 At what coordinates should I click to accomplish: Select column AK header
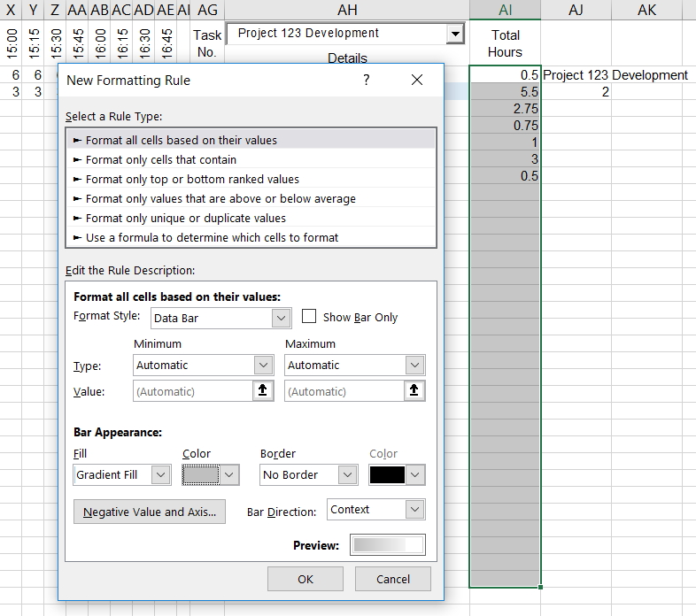point(646,10)
